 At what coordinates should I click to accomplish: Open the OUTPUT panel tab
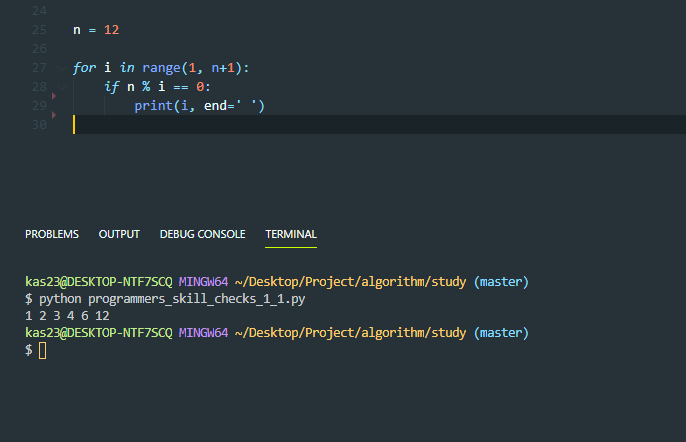[x=119, y=235]
